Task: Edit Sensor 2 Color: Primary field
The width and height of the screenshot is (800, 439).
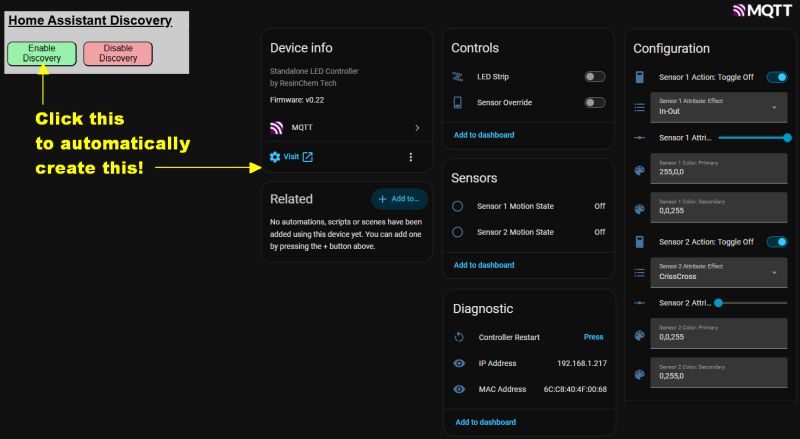Action: pos(719,333)
